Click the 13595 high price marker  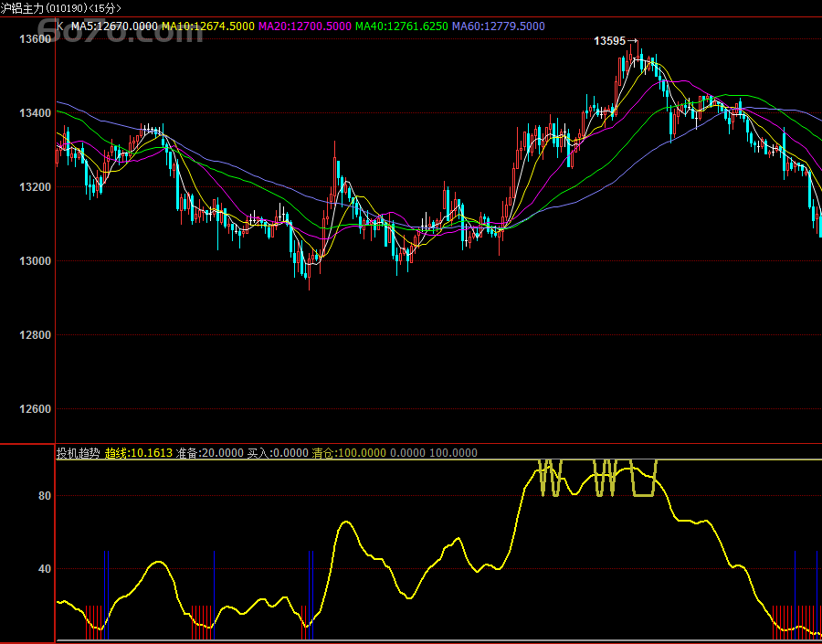pos(610,41)
